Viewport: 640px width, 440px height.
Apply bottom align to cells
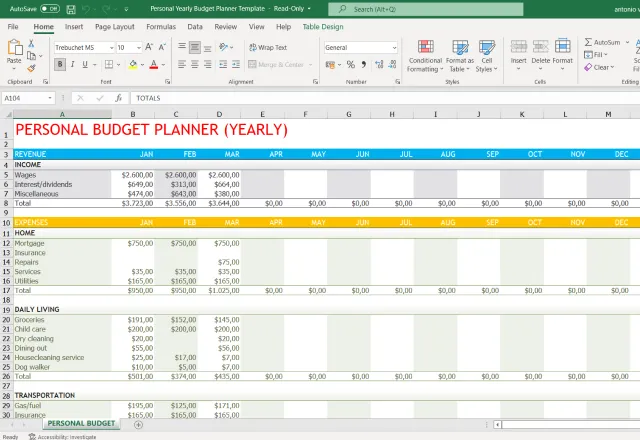tap(208, 47)
